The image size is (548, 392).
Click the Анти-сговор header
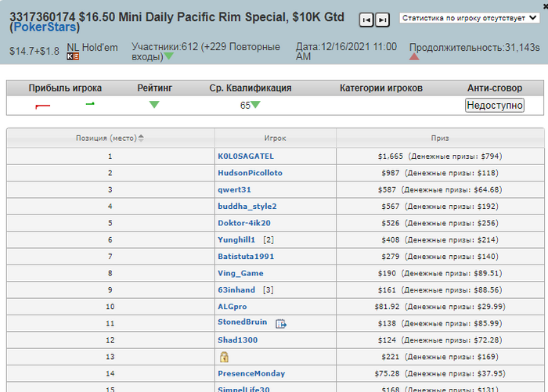pyautogui.click(x=495, y=88)
